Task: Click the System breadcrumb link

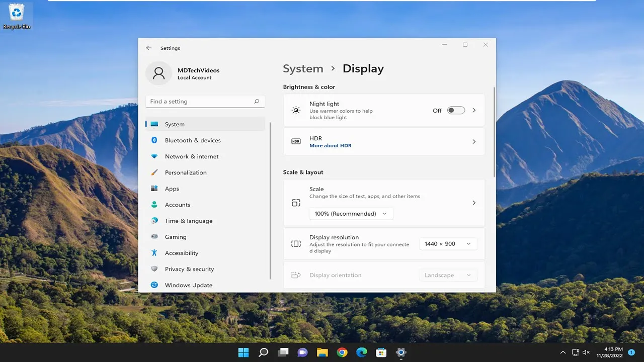Action: (303, 69)
